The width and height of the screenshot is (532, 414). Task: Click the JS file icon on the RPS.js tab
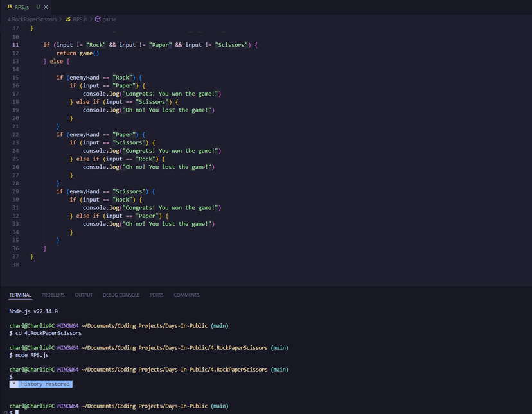(x=9, y=6)
